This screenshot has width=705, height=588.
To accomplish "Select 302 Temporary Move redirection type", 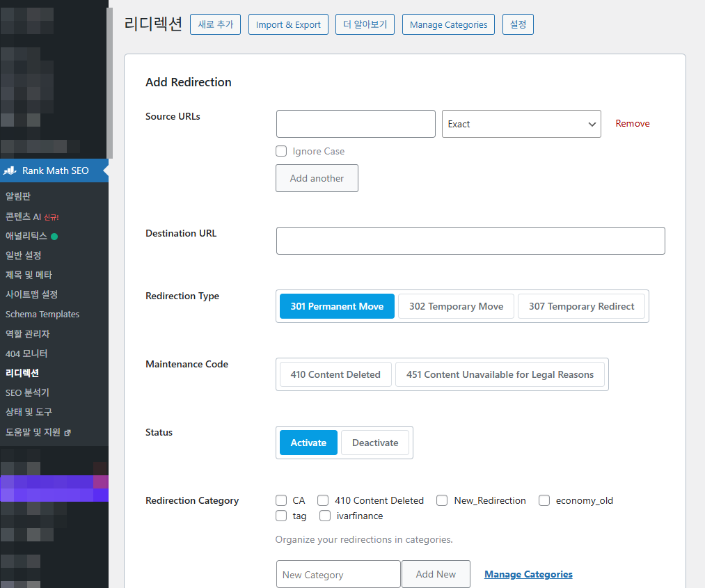I will (456, 306).
